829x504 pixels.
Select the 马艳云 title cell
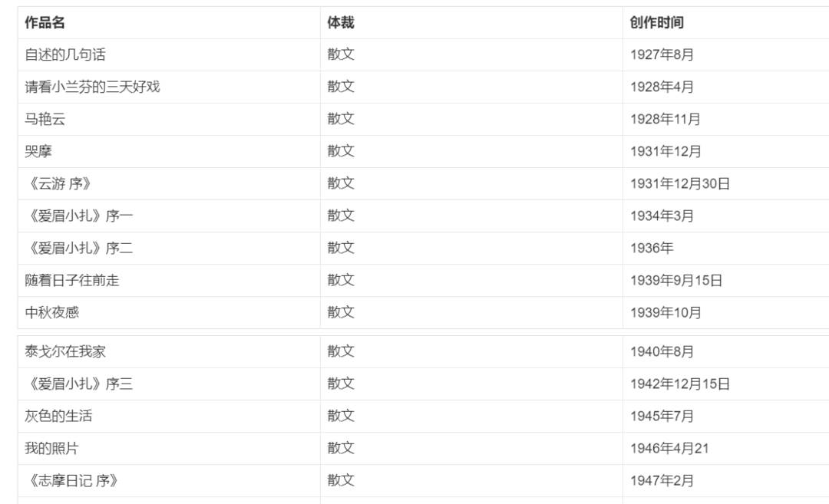click(x=45, y=120)
